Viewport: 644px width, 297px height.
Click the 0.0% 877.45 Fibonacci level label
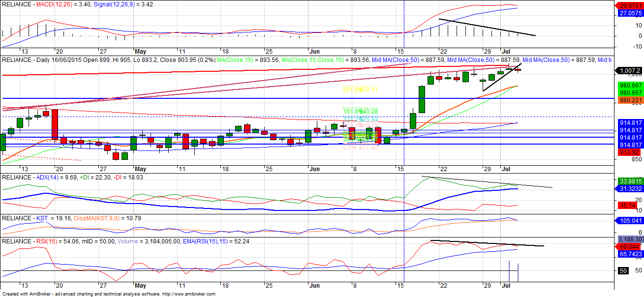360,148
